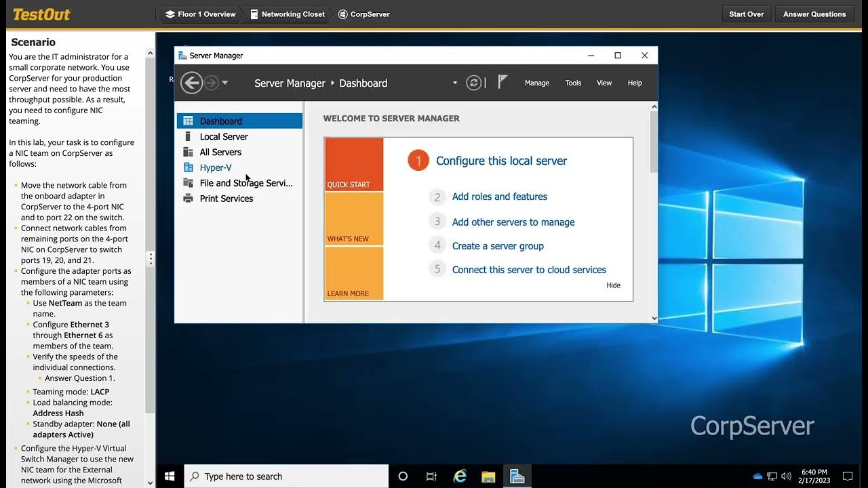Click the Server Manager scrollbar up arrow
The image size is (868, 488).
[x=654, y=106]
